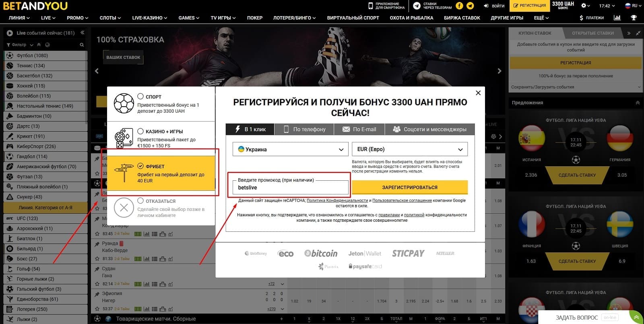Expand the LIVE menu
This screenshot has height=324, width=644.
pos(48,18)
